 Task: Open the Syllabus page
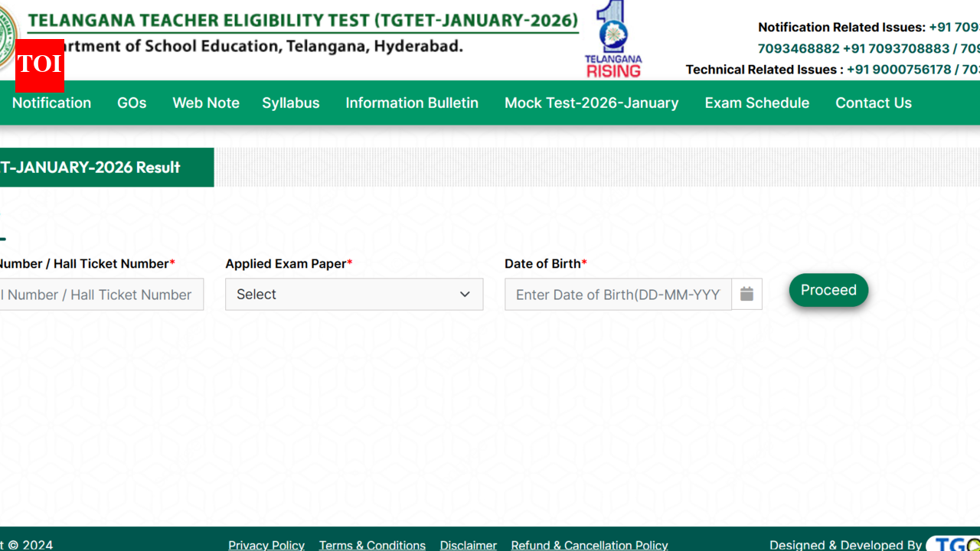coord(290,103)
